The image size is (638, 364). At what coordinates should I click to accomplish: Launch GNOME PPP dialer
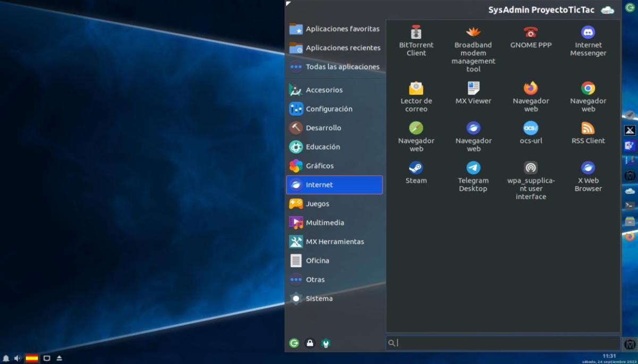click(531, 37)
